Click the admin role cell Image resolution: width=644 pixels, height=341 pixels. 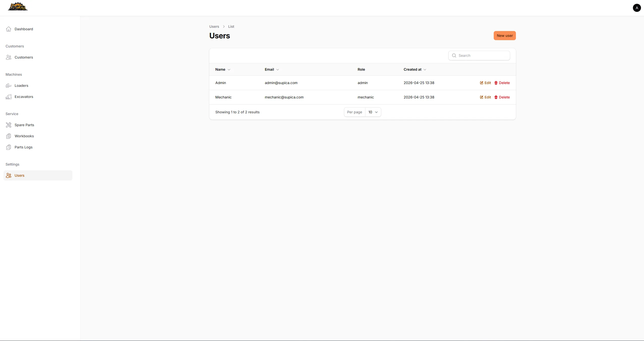click(x=363, y=83)
